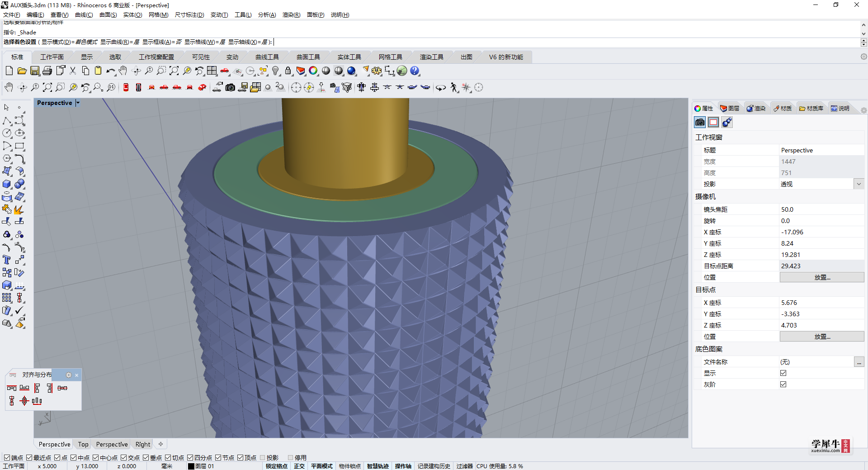Viewport: 868px width, 470px height.
Task: Open the 图层 panel tab
Action: pyautogui.click(x=730, y=109)
